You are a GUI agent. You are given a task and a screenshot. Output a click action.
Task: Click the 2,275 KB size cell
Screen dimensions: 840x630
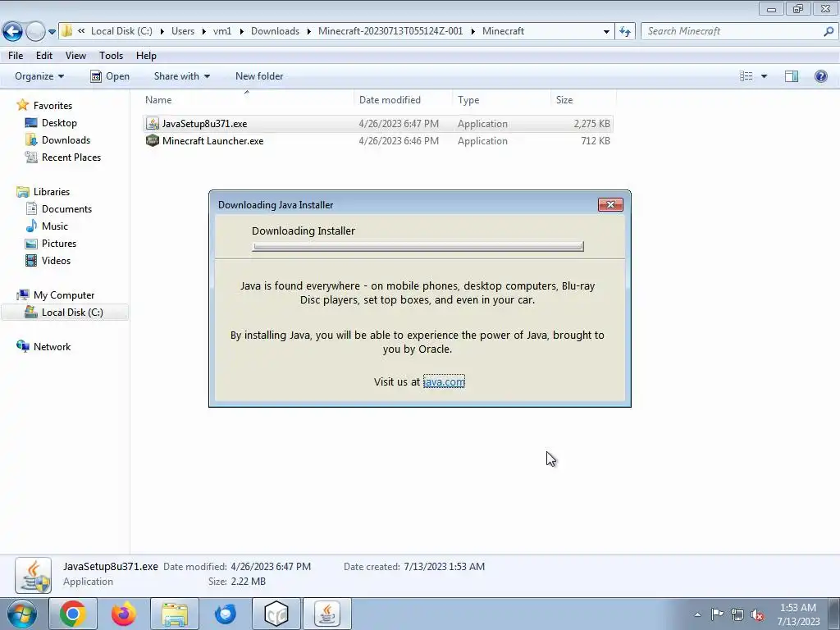pyautogui.click(x=591, y=124)
